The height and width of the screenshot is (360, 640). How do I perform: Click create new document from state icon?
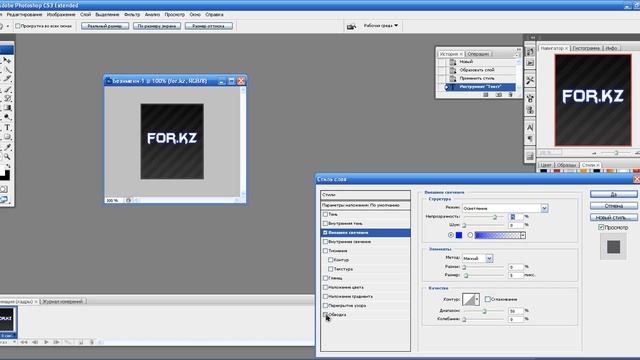486,95
